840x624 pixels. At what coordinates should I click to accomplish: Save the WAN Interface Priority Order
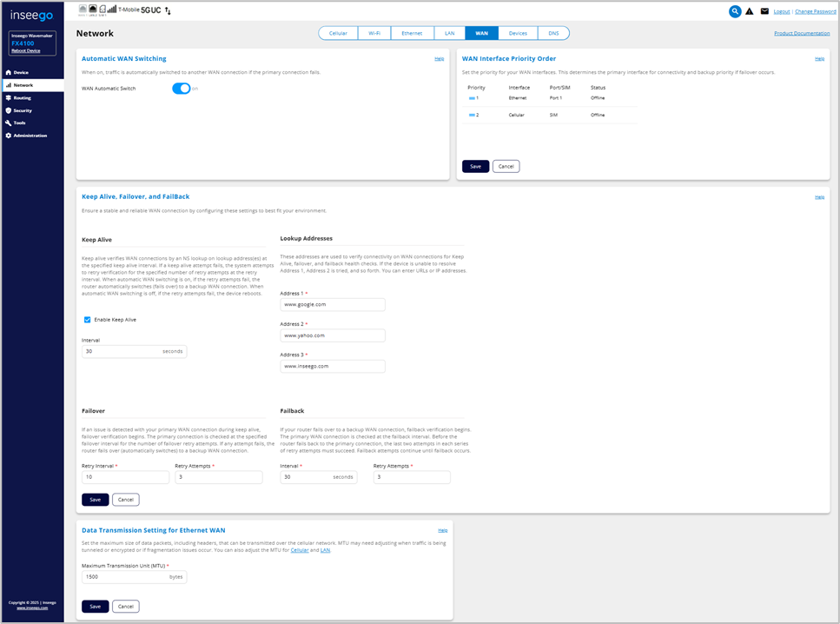coord(475,166)
